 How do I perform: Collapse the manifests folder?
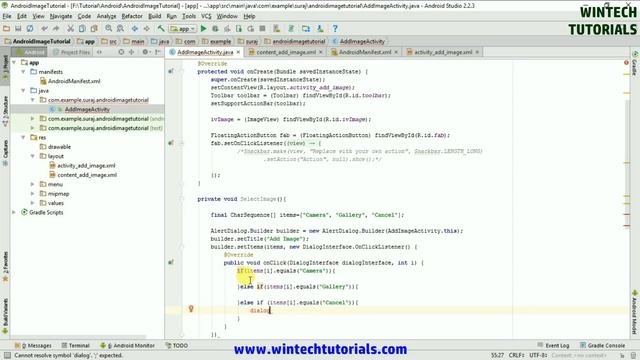[23, 72]
